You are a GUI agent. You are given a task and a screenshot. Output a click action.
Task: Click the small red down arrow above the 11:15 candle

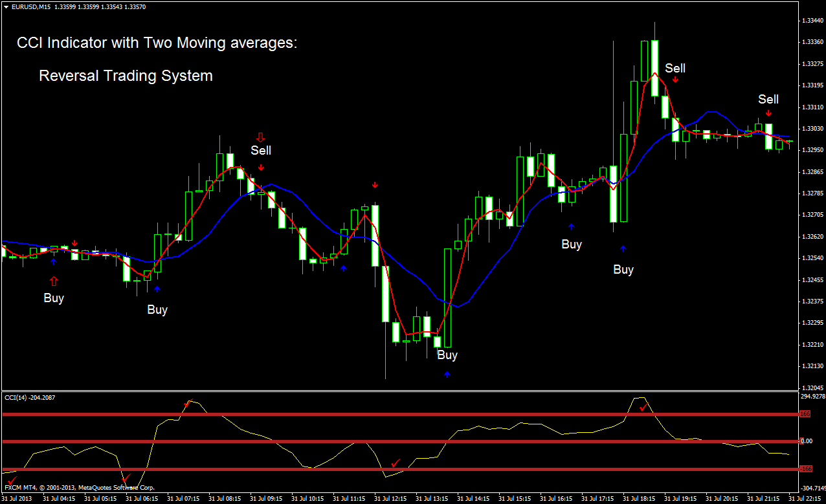375,186
